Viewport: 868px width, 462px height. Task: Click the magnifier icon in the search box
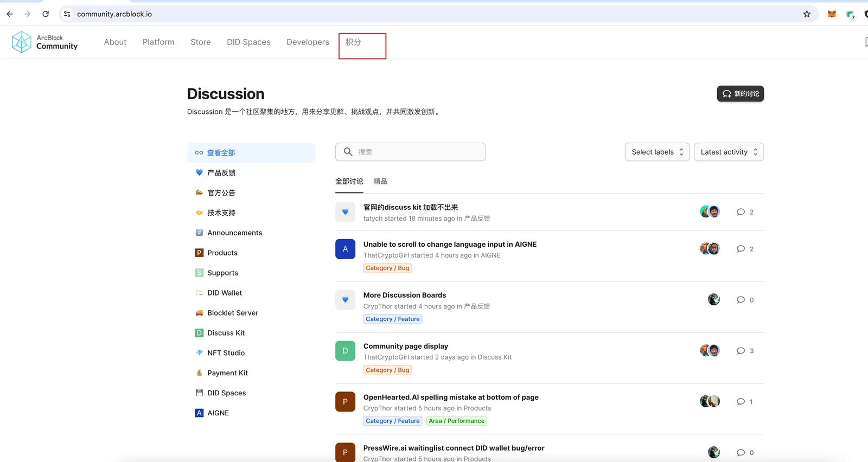(x=348, y=152)
